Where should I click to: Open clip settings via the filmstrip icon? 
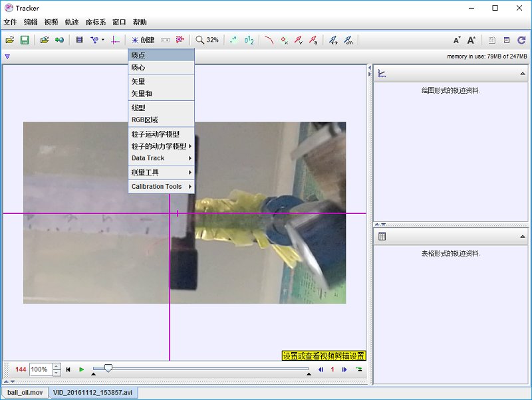tap(80, 39)
